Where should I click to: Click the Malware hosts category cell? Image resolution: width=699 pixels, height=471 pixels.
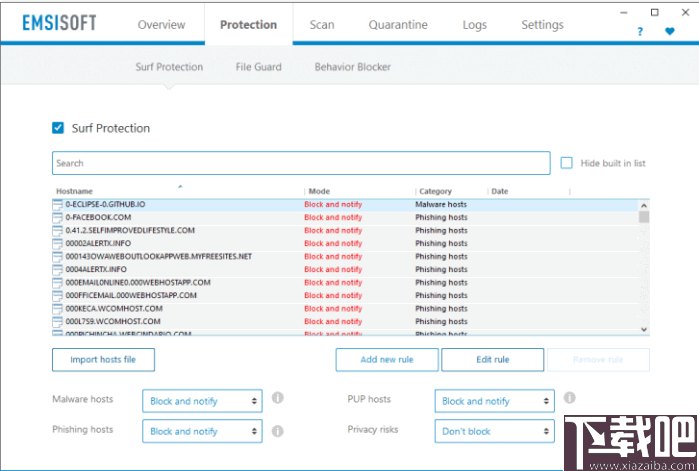pos(441,205)
